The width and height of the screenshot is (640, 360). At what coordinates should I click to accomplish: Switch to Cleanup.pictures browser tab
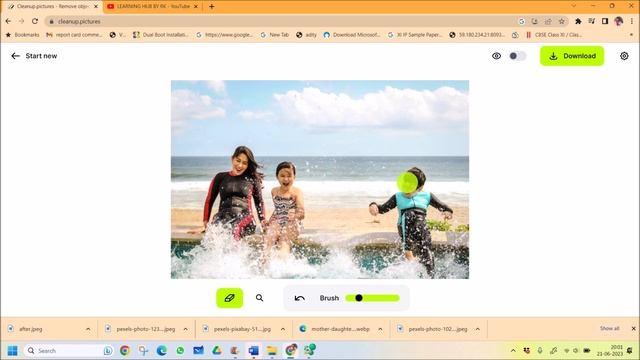pos(52,7)
